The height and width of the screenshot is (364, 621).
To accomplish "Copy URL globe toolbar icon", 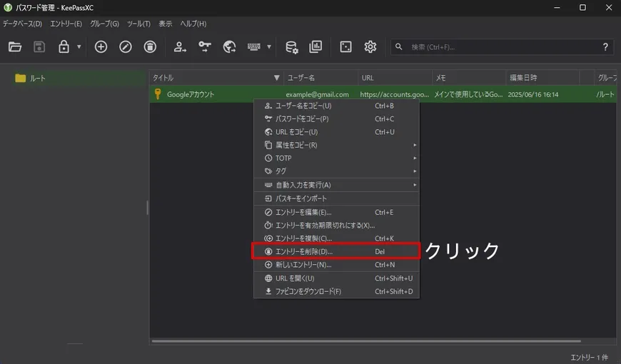I will [229, 46].
